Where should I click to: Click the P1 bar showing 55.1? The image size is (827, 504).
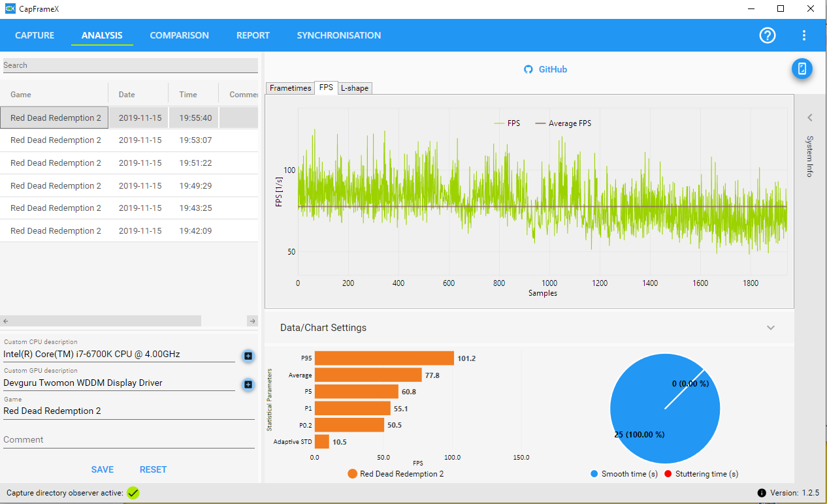(353, 409)
